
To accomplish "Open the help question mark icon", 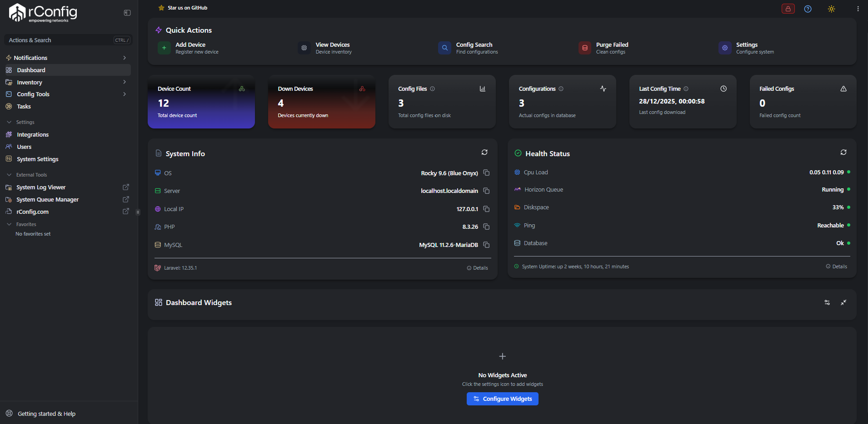I will coord(808,9).
